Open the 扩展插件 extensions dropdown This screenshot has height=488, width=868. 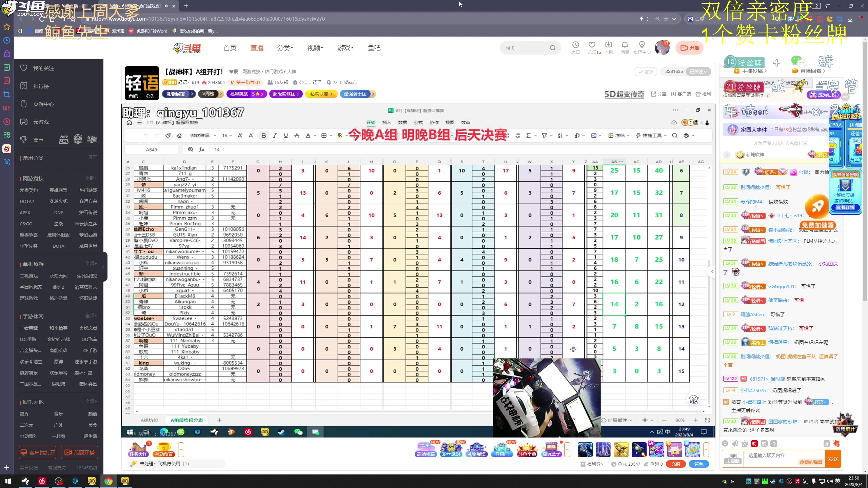[617, 420]
